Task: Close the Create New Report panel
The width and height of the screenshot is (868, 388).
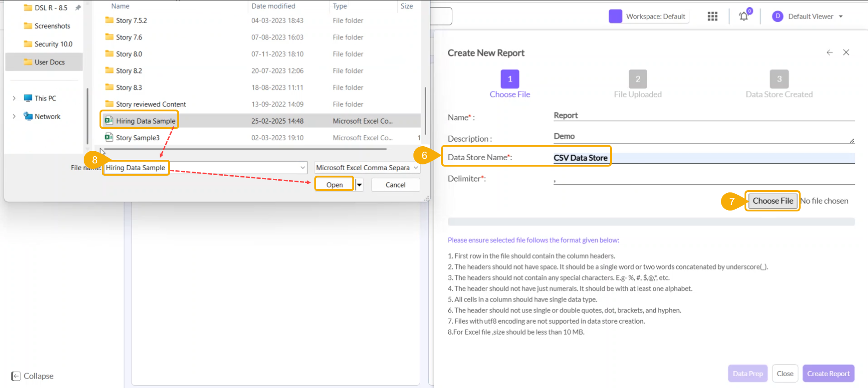Action: [846, 53]
